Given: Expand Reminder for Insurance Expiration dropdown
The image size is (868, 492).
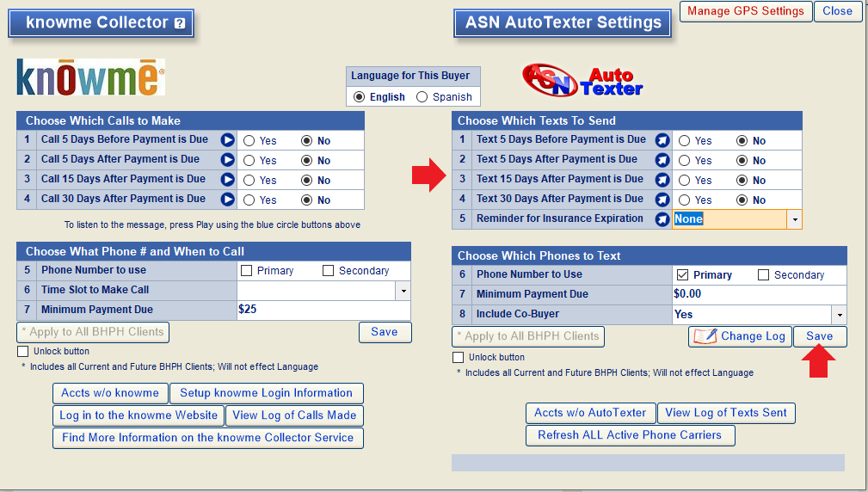Looking at the screenshot, I should tap(794, 219).
